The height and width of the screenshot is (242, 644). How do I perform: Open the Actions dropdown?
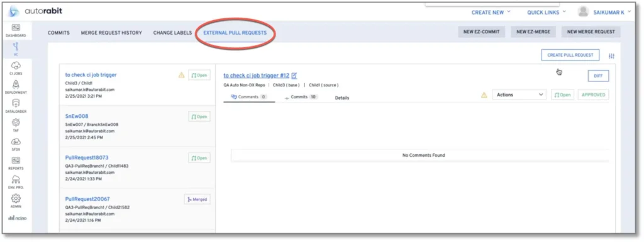(x=519, y=95)
